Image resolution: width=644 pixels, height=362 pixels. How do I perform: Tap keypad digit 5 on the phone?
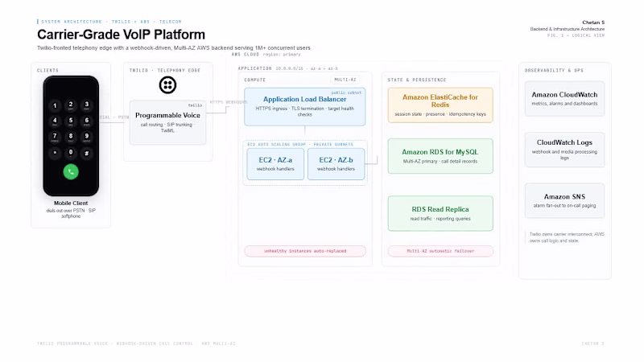pos(71,121)
